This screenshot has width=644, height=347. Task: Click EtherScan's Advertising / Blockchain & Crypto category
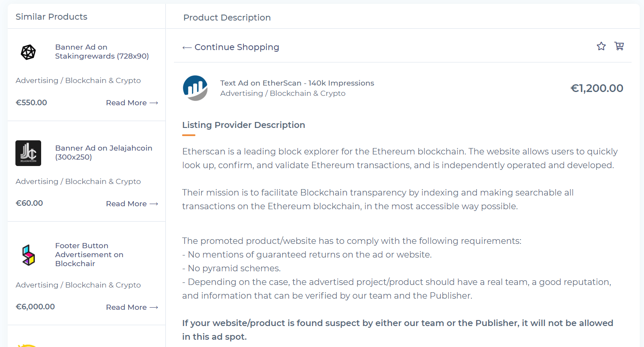[283, 93]
